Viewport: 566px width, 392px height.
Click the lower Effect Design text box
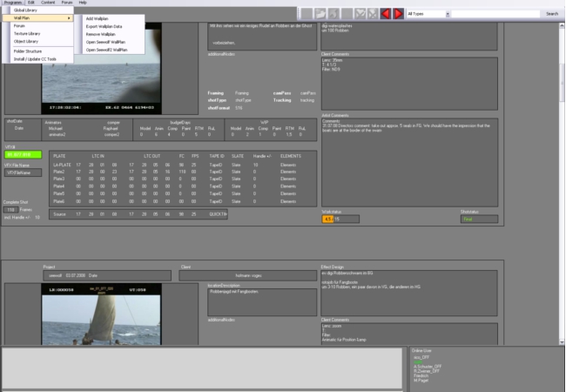point(409,293)
